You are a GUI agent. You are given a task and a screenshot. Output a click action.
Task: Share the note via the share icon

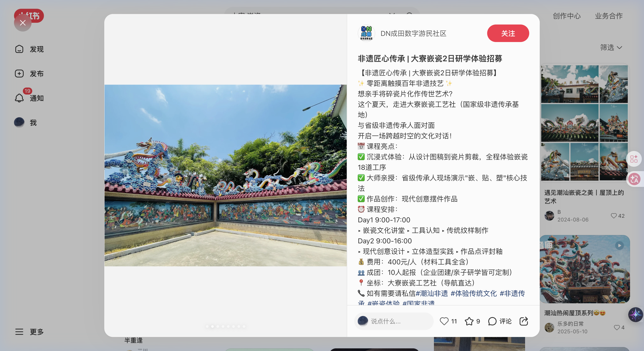pos(524,321)
